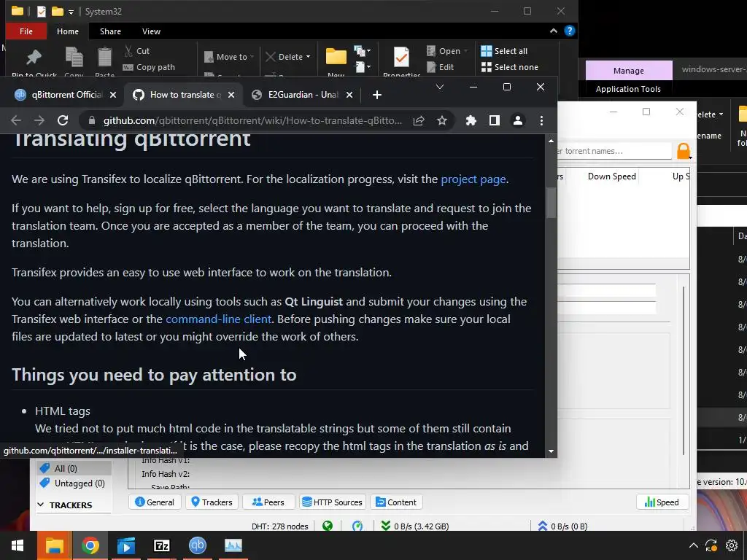
Task: Open Properties in the Explorer ribbon
Action: coord(402,62)
